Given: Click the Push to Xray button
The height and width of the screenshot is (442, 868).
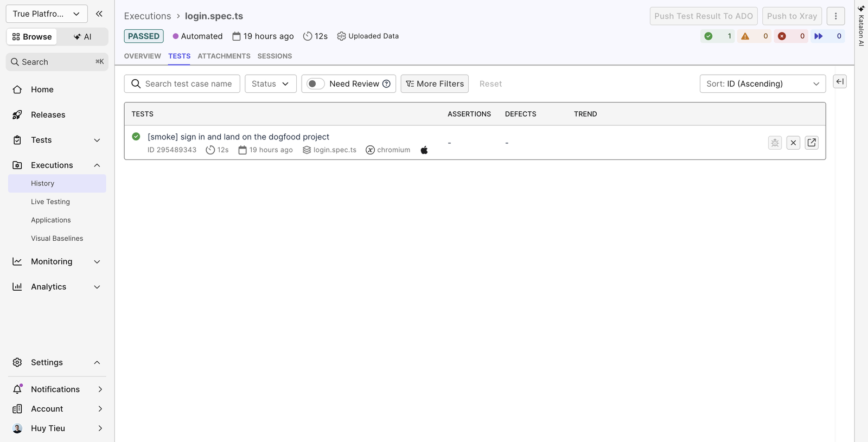Looking at the screenshot, I should click(792, 16).
